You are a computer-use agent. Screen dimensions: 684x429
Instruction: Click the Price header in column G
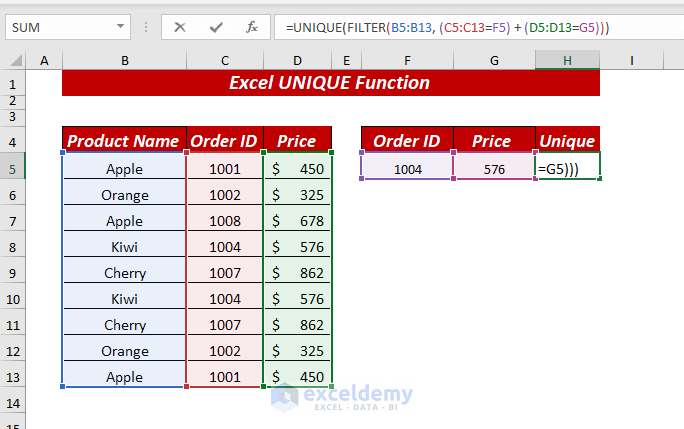[x=495, y=140]
